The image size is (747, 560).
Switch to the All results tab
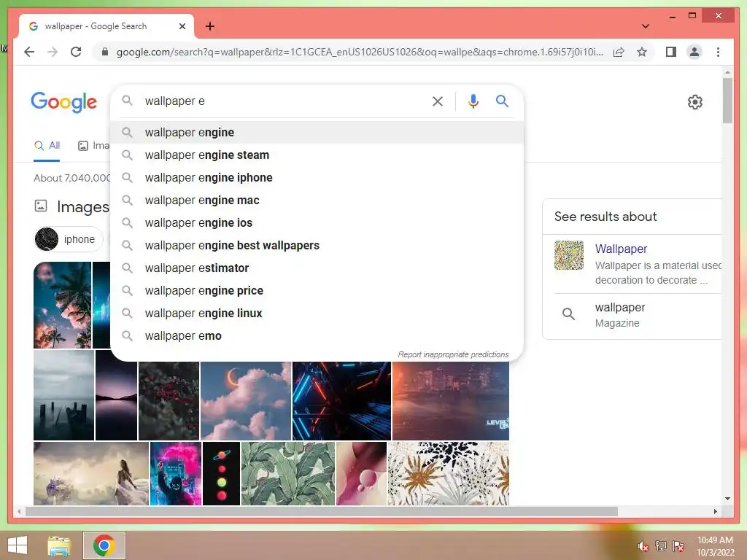(x=47, y=145)
